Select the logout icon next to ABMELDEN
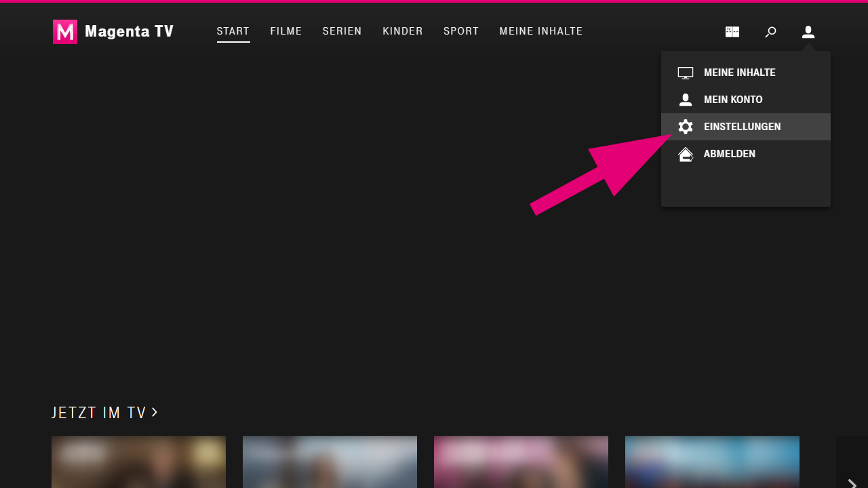 [686, 154]
